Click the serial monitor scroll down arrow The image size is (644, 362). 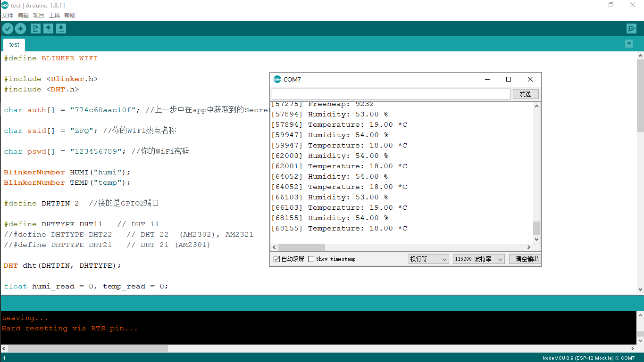pos(536,239)
